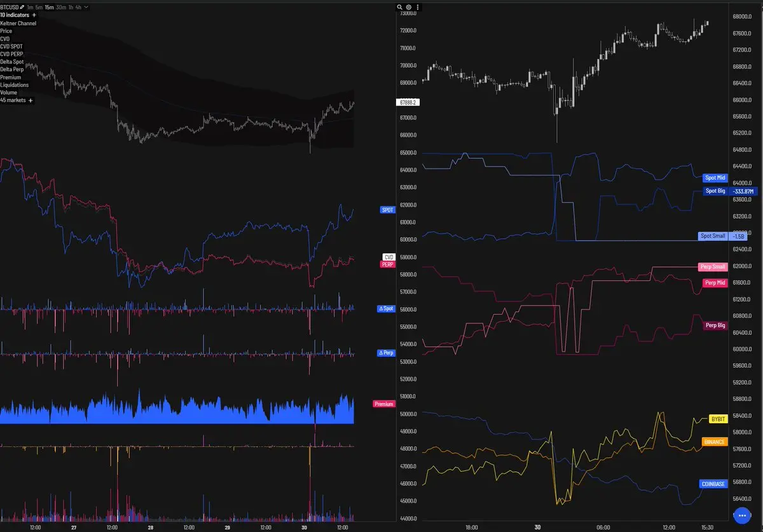Click the yellow BYBIT series label
Viewport: 763px width, 532px height.
coord(718,419)
